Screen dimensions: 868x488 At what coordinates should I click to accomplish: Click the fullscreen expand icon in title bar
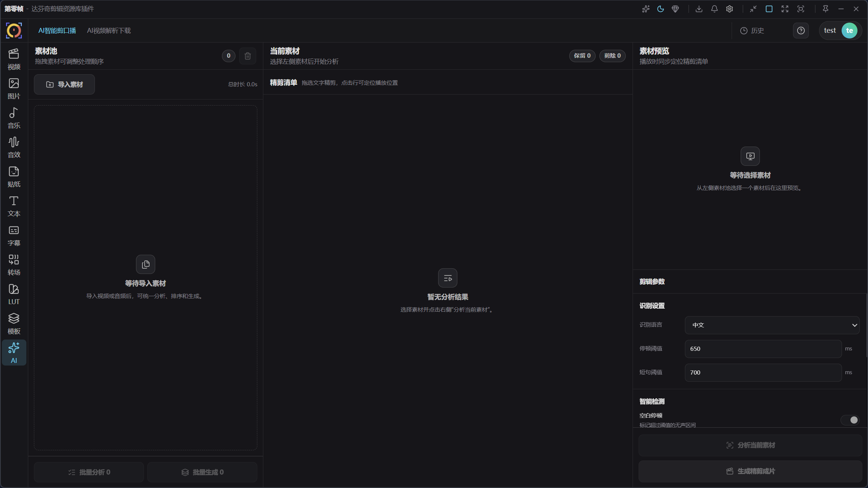point(785,9)
